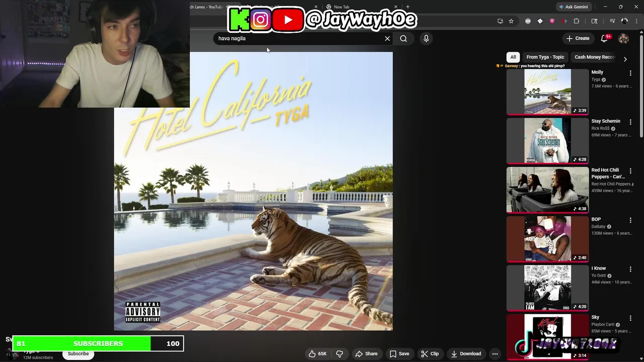Show more filter chips with right chevron
The width and height of the screenshot is (644, 362).
(625, 59)
